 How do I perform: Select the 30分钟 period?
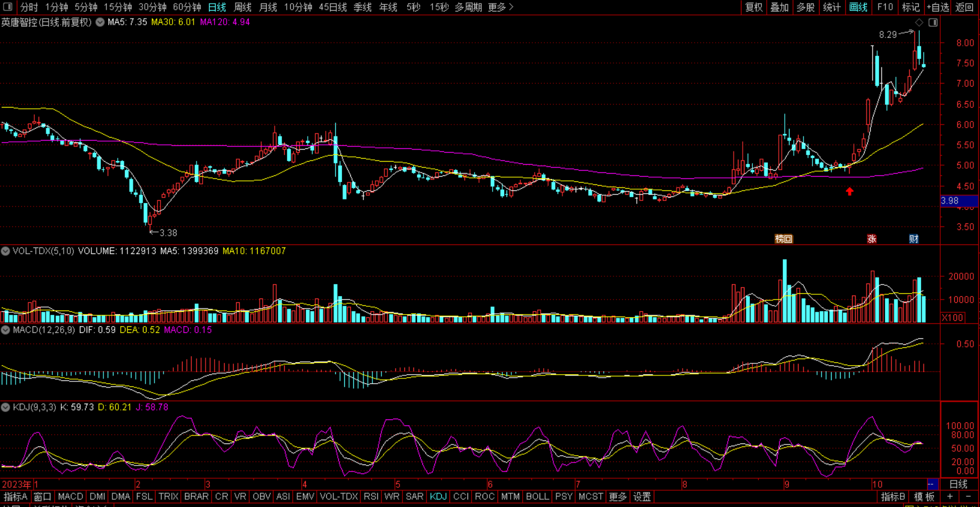click(x=153, y=7)
